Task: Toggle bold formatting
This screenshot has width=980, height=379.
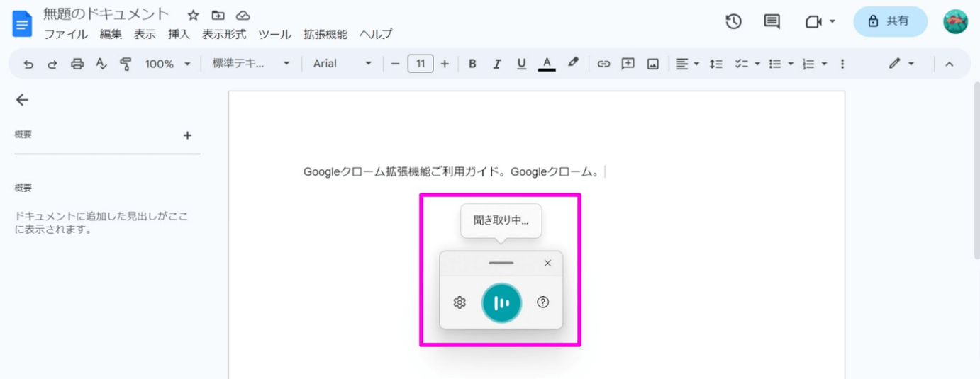Action: tap(472, 64)
